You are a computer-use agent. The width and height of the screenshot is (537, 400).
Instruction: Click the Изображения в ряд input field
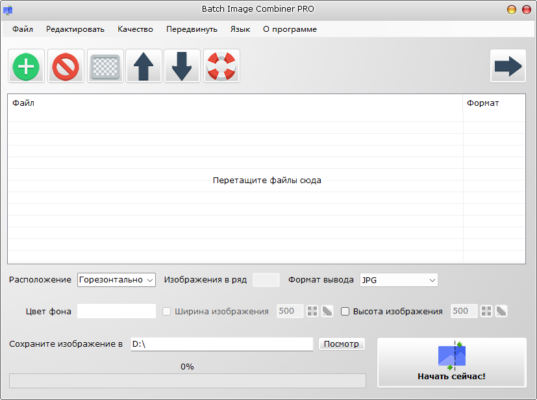tap(266, 280)
